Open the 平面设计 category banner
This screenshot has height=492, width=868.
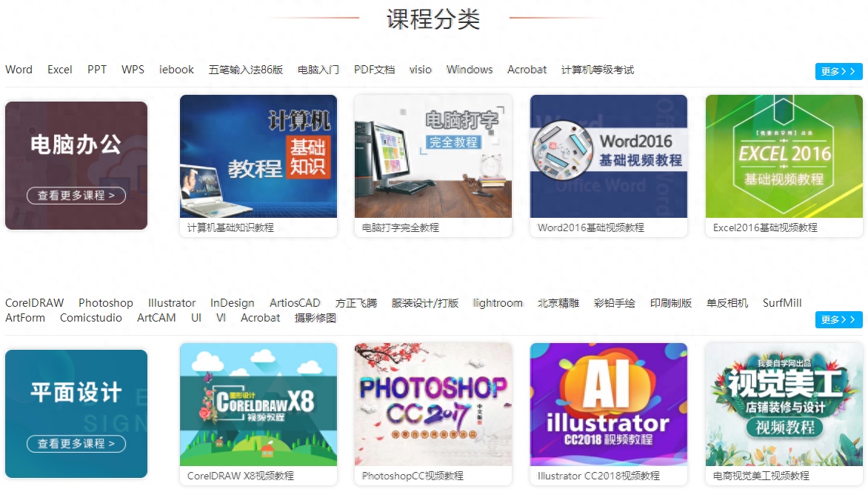tap(76, 413)
